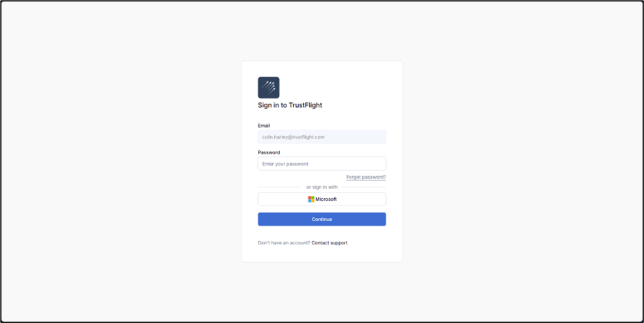The image size is (644, 323).
Task: Click the Sign in to TrustFlight heading
Action: pyautogui.click(x=290, y=105)
